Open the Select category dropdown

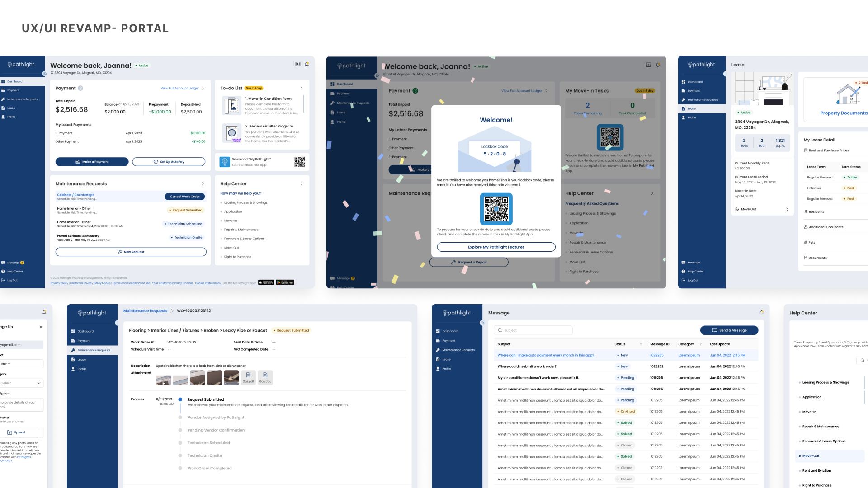click(22, 383)
